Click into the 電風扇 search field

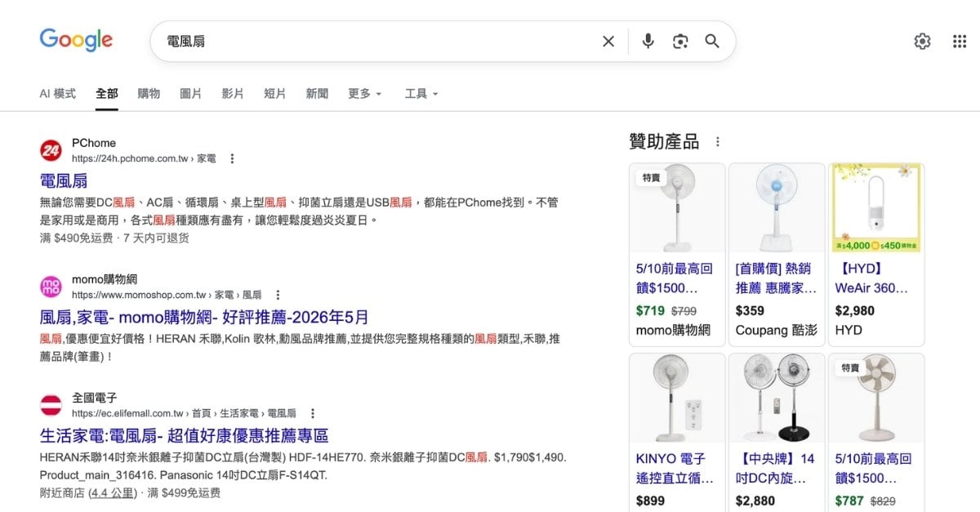(376, 41)
